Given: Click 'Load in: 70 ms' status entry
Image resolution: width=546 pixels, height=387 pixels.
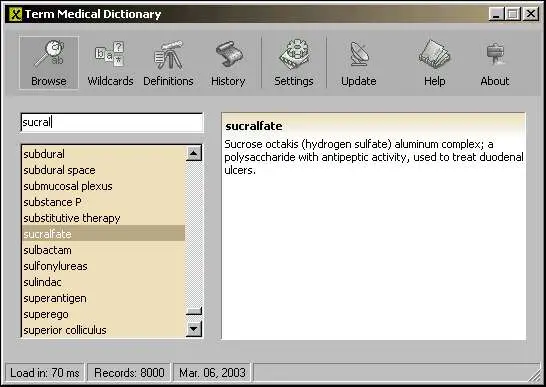Looking at the screenshot, I should click(x=45, y=373).
